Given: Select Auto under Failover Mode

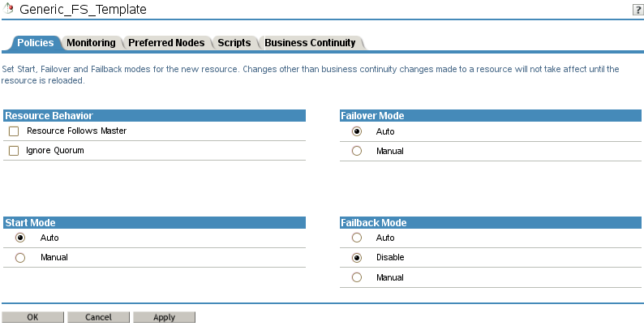Looking at the screenshot, I should point(357,131).
